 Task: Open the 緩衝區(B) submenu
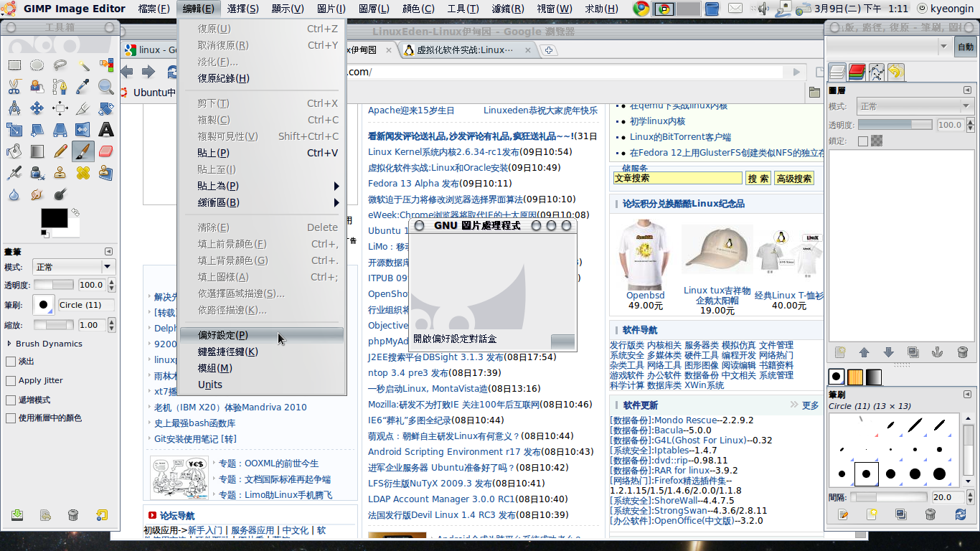pos(262,202)
